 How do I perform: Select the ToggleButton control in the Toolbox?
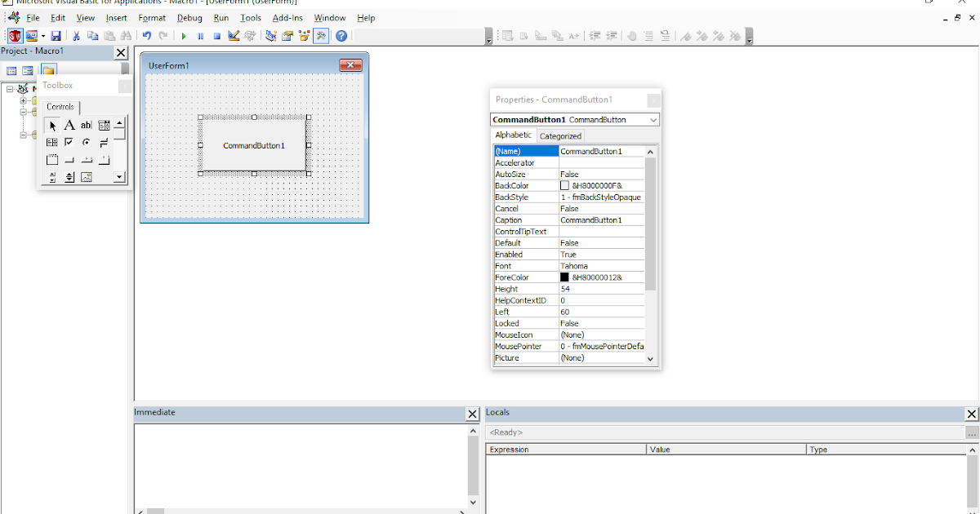[104, 141]
